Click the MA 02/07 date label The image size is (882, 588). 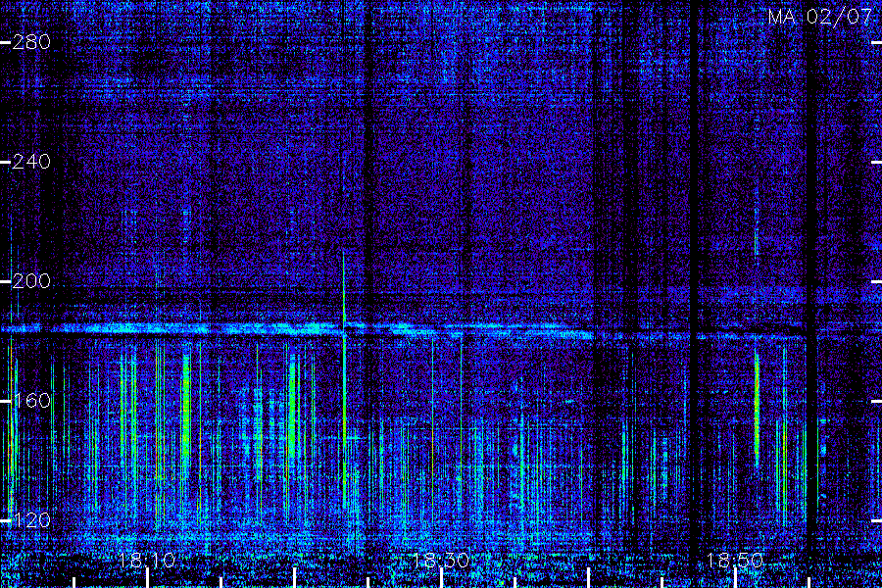[x=820, y=17]
